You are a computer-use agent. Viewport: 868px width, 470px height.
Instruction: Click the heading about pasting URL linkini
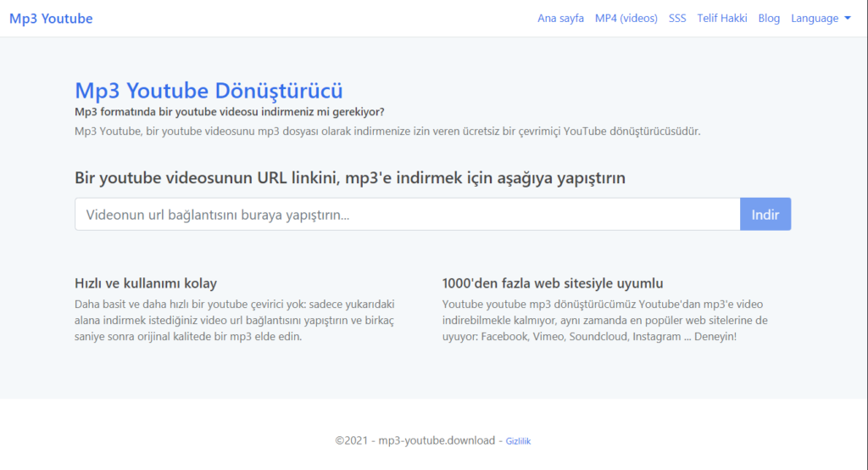[x=349, y=178]
